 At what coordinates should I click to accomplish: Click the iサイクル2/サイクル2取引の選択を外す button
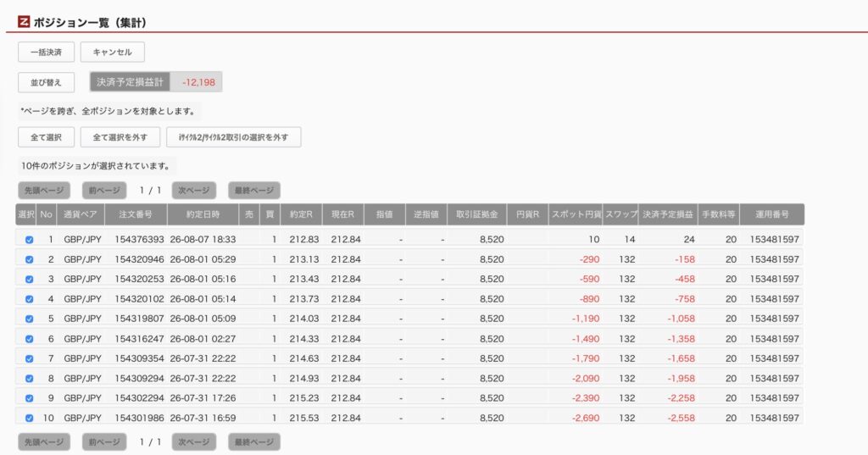tap(234, 137)
